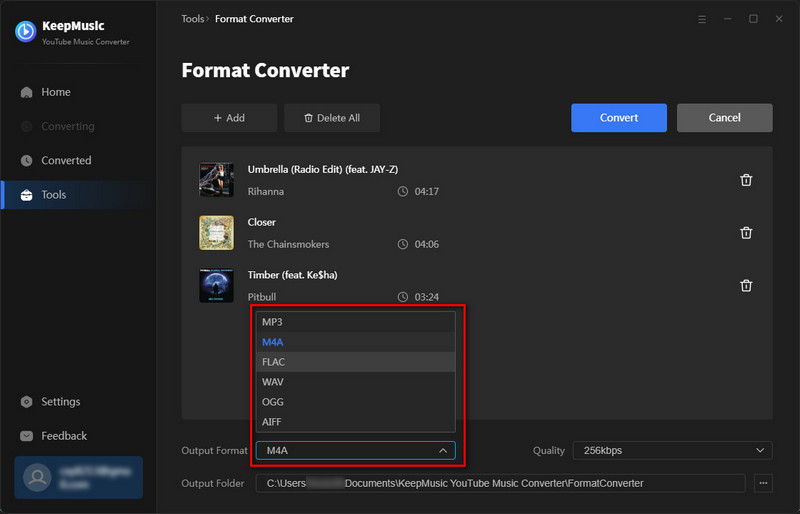800x514 pixels.
Task: Click the Umbrella album cover thumbnail
Action: tap(216, 180)
